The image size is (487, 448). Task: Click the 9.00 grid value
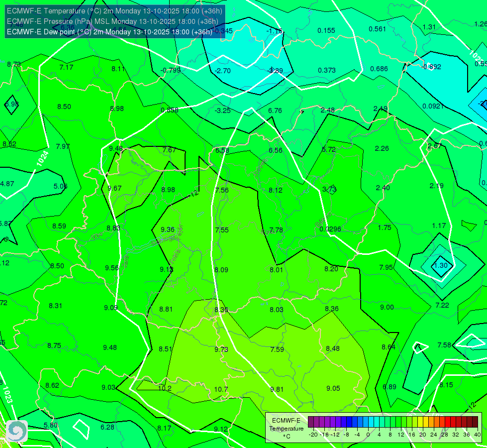point(387,307)
